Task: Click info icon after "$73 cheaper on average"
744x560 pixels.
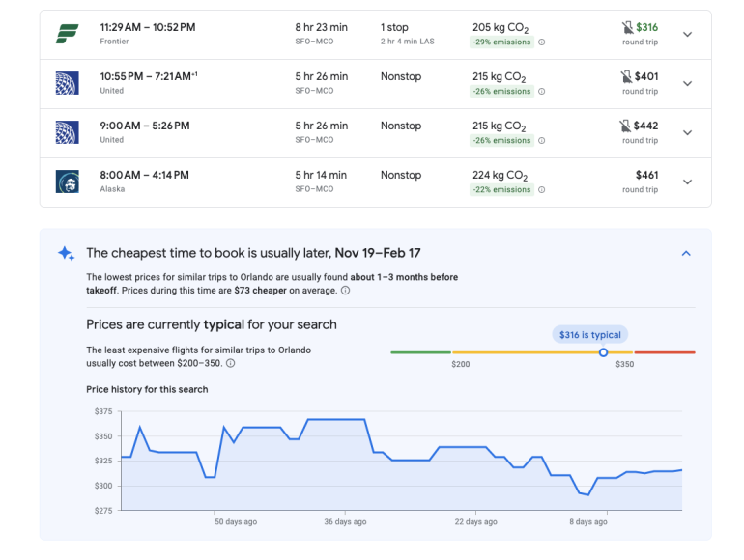Action: click(346, 291)
